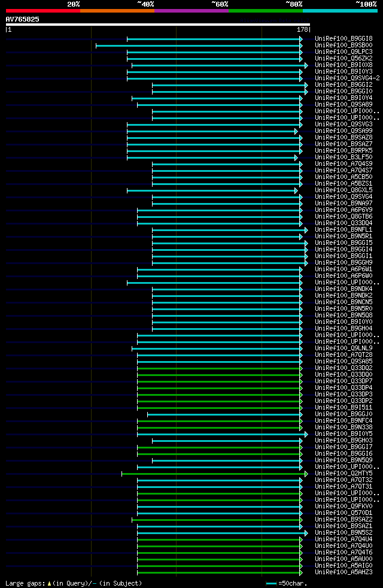This screenshot has width=383, height=588.
Task: Open hit UniRef100_B9SB00
Action: click(x=344, y=46)
